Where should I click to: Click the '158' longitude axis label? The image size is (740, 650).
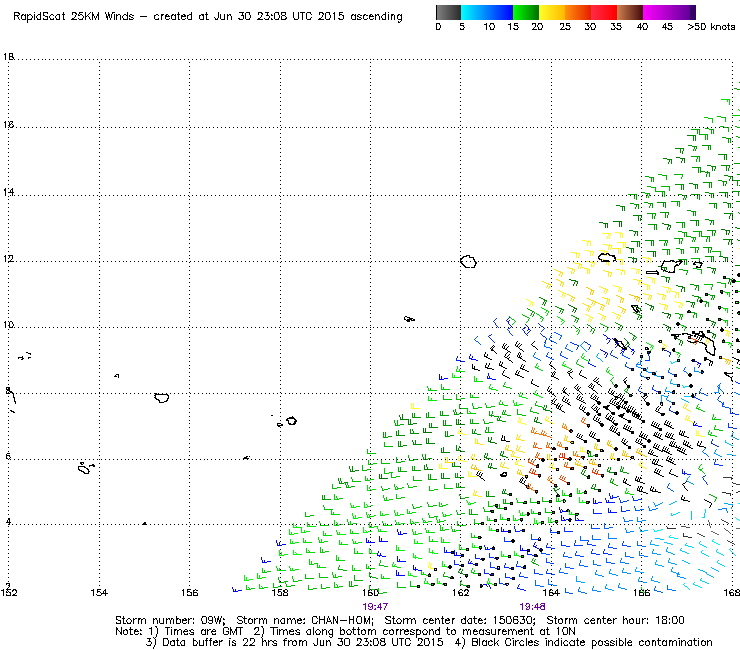pyautogui.click(x=280, y=592)
